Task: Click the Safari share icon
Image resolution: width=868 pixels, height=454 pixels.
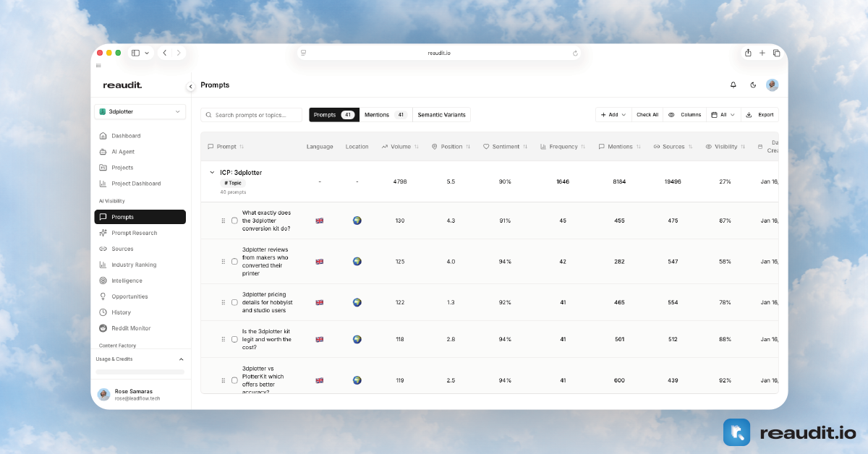Action: (x=748, y=53)
